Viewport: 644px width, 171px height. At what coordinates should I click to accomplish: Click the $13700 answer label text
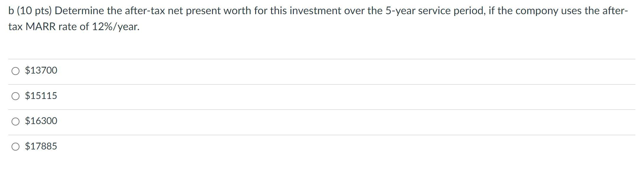click(41, 71)
